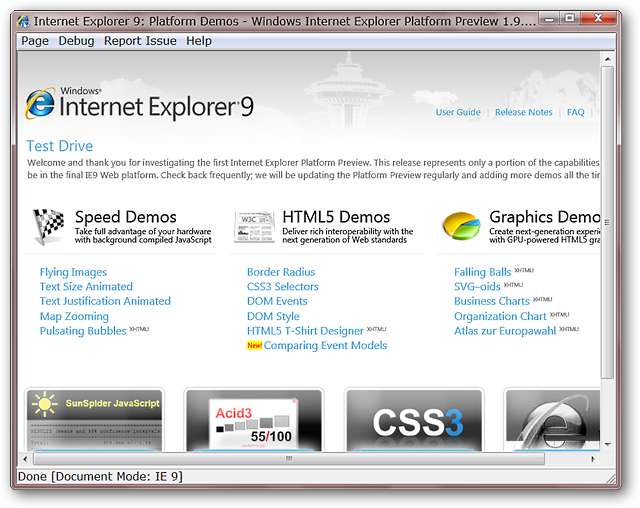The image size is (640, 508).
Task: Open the Falling Balls demo
Action: coord(482,272)
